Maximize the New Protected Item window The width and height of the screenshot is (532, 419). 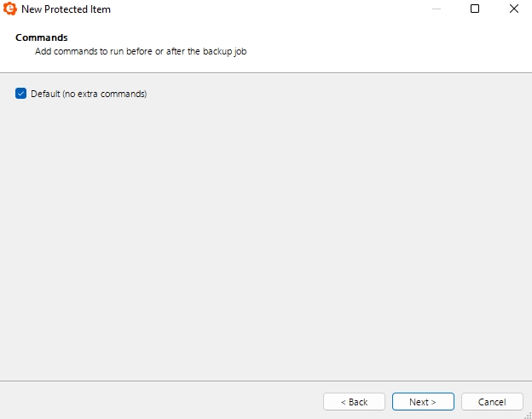coord(475,9)
